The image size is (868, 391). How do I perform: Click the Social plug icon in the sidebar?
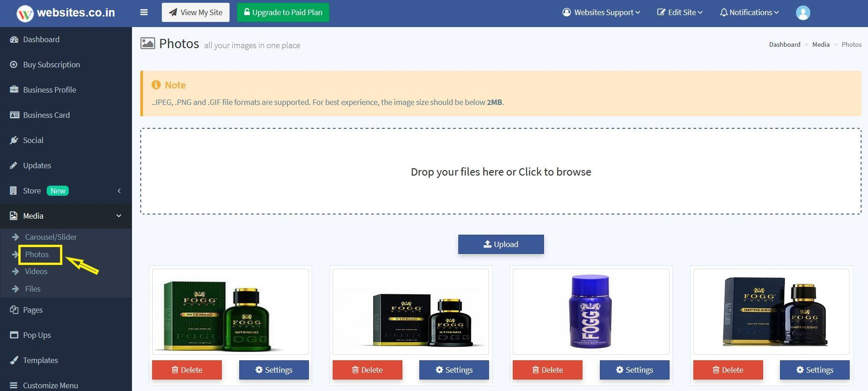14,140
